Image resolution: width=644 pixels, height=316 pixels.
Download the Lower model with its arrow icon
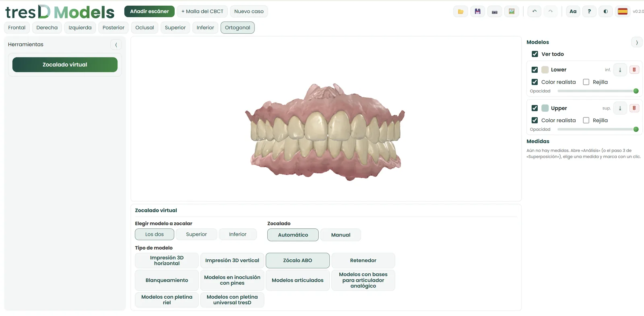(x=620, y=70)
